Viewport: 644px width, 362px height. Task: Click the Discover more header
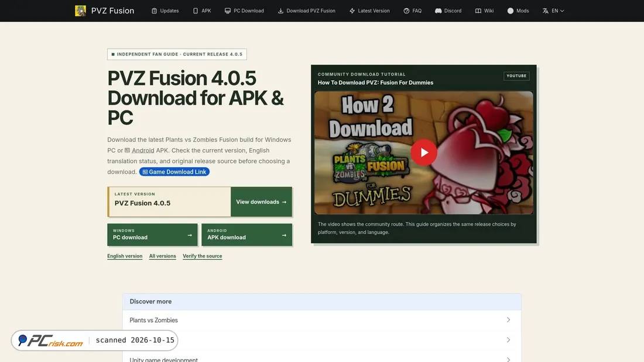click(322, 302)
